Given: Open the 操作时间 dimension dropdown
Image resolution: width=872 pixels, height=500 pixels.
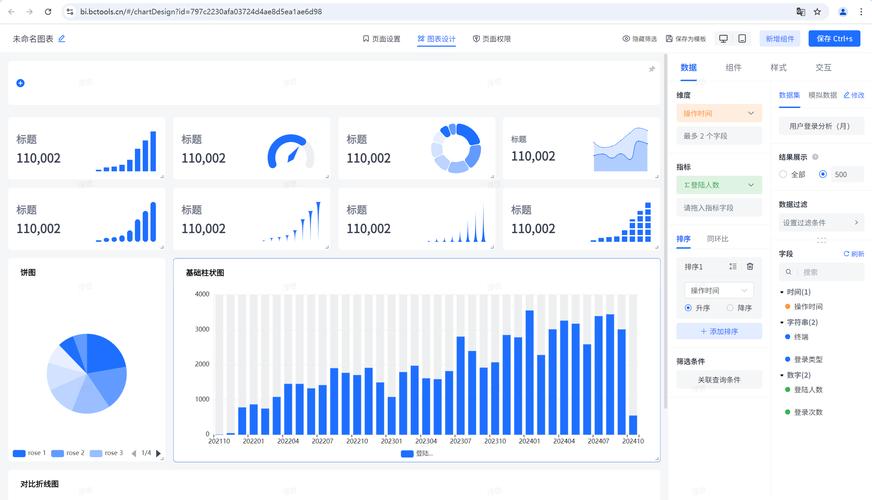Looking at the screenshot, I should coord(719,113).
